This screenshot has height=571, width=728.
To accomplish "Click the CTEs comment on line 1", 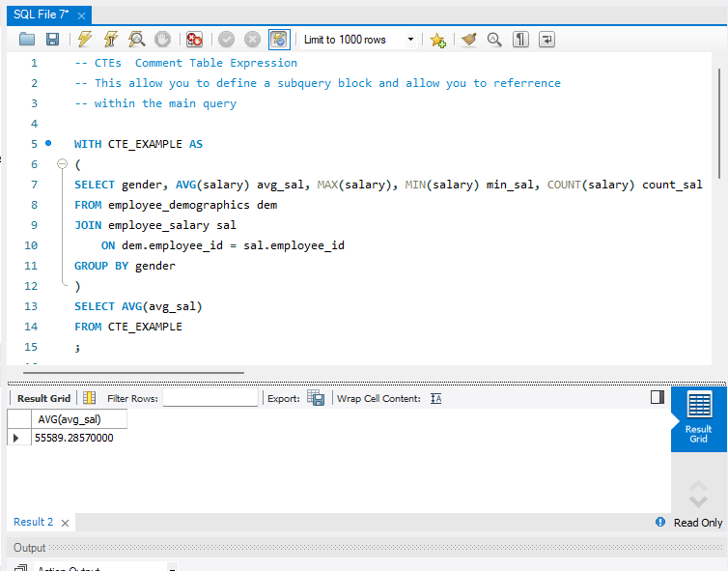I will tap(186, 63).
